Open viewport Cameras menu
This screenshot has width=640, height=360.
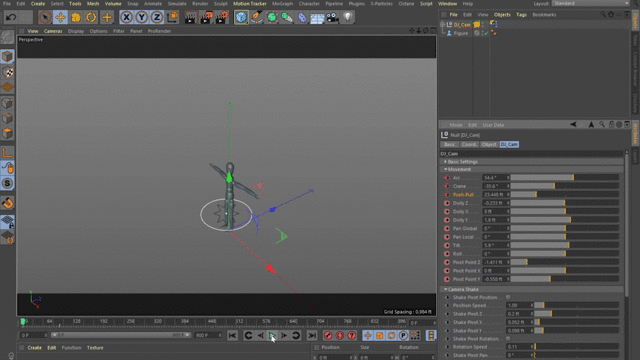(53, 31)
